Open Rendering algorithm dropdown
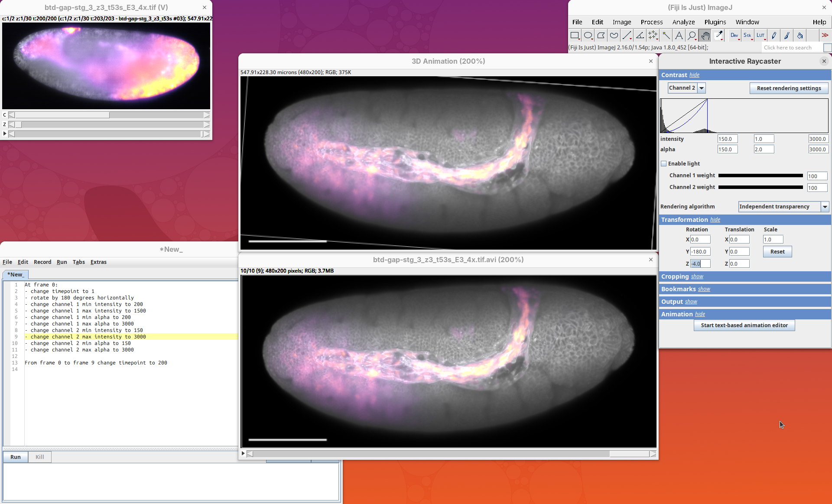Viewport: 832px width, 504px height. click(825, 207)
